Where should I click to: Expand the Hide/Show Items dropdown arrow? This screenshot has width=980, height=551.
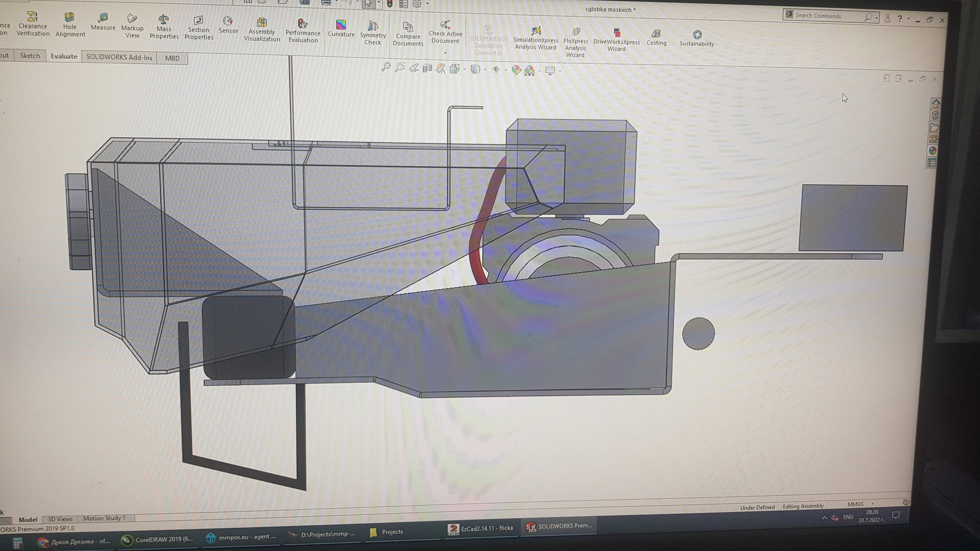tap(506, 70)
